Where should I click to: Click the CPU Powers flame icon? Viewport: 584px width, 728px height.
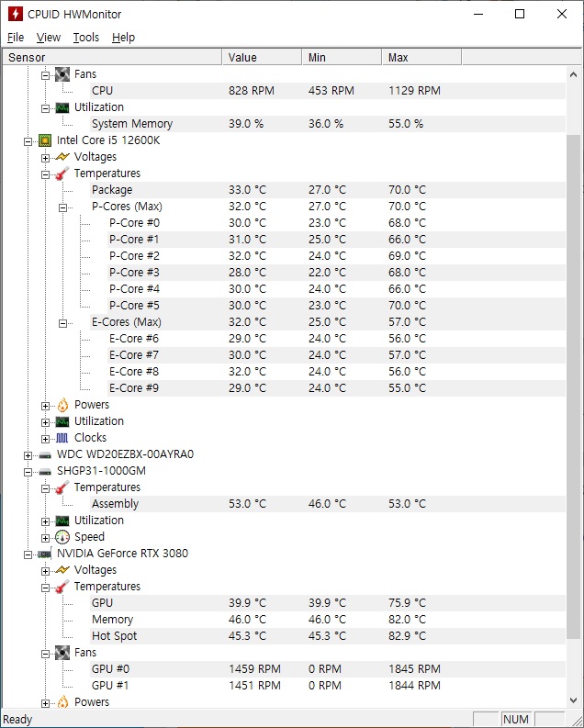(62, 405)
